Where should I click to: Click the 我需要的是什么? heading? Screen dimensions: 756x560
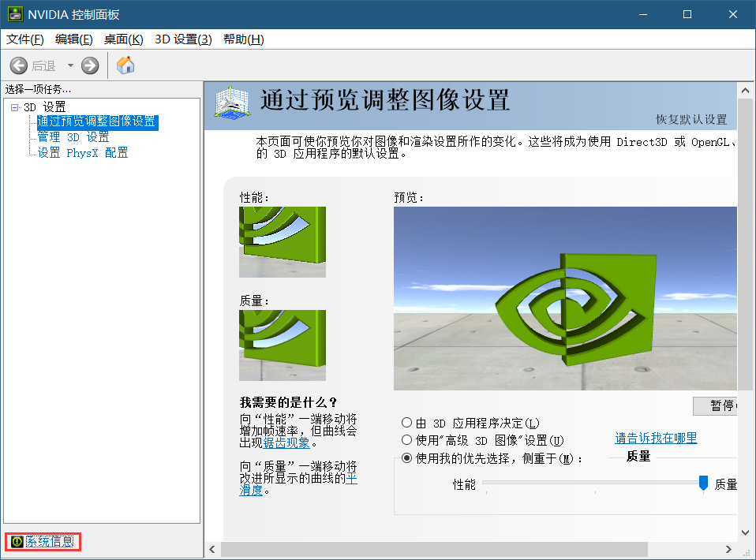click(x=288, y=402)
